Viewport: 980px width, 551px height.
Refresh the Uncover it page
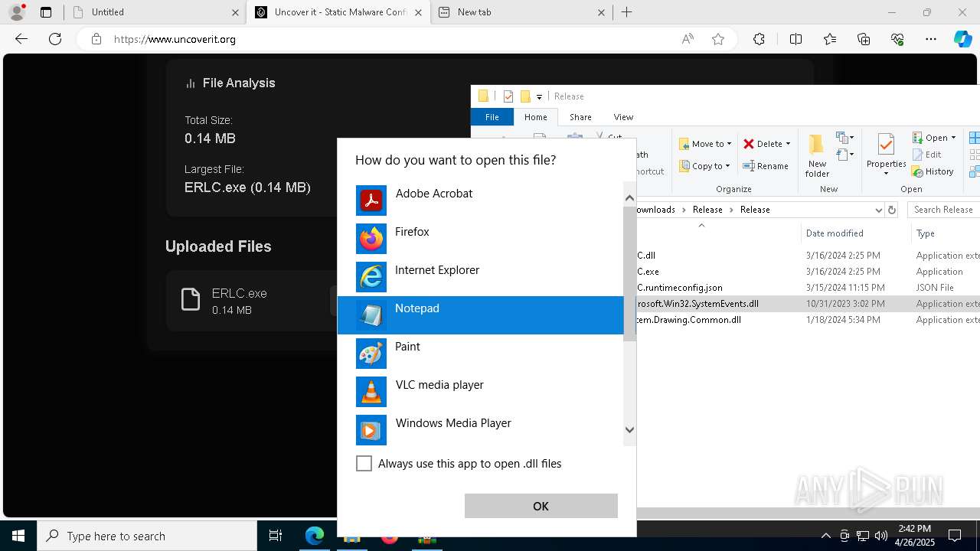(x=55, y=39)
